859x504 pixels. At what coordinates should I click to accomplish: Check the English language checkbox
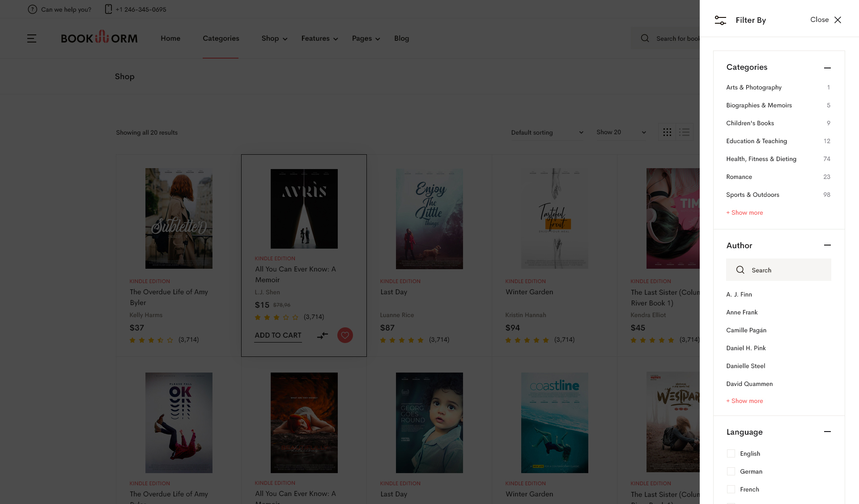[x=731, y=453]
